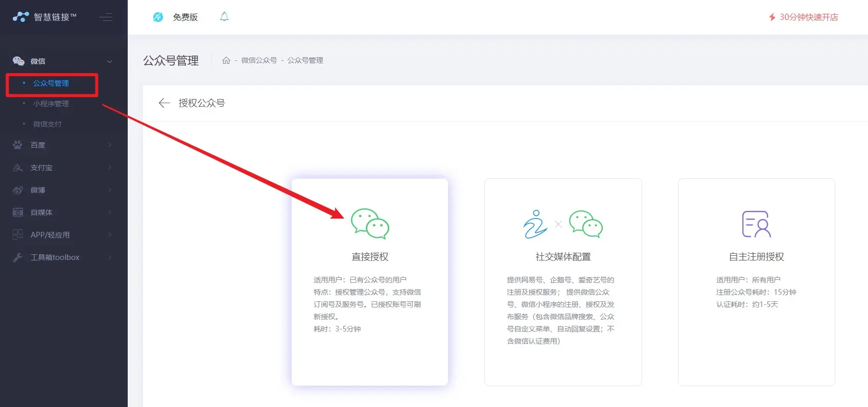Viewport: 868px width, 407px height.
Task: Open the APP/轻应用 sidebar menu
Action: pyautogui.click(x=50, y=235)
